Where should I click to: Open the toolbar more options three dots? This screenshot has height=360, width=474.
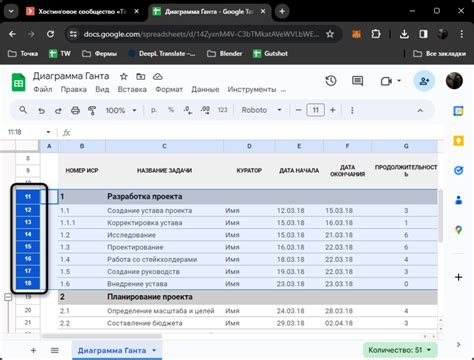pyautogui.click(x=352, y=110)
